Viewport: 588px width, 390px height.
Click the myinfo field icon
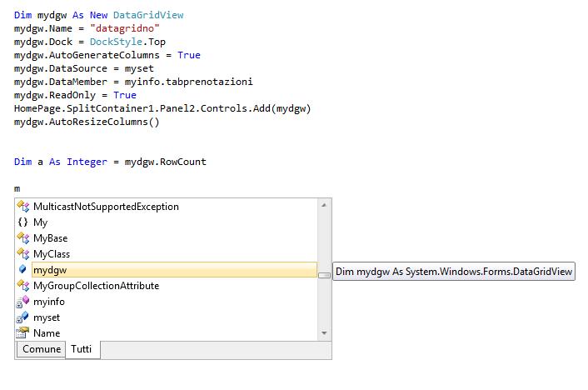click(x=22, y=302)
